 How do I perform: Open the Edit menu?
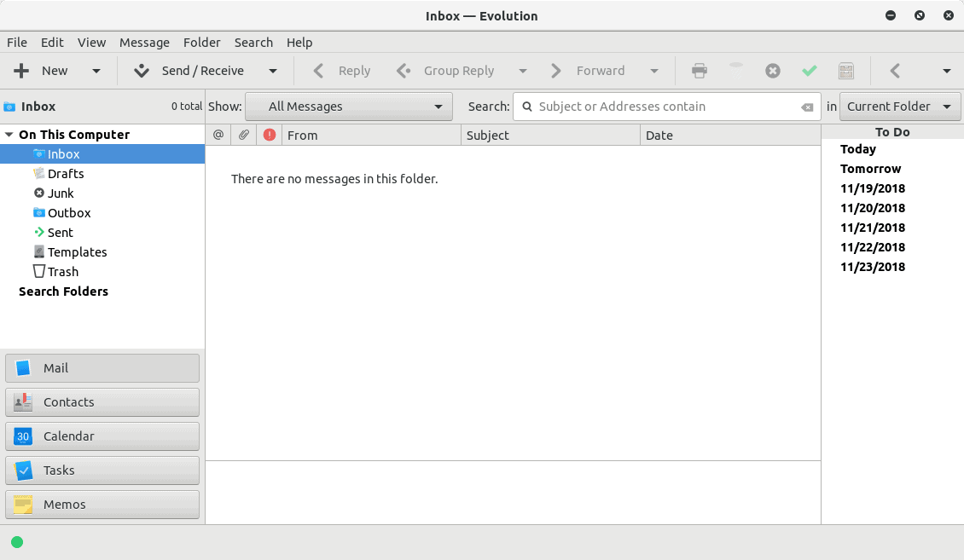point(52,43)
